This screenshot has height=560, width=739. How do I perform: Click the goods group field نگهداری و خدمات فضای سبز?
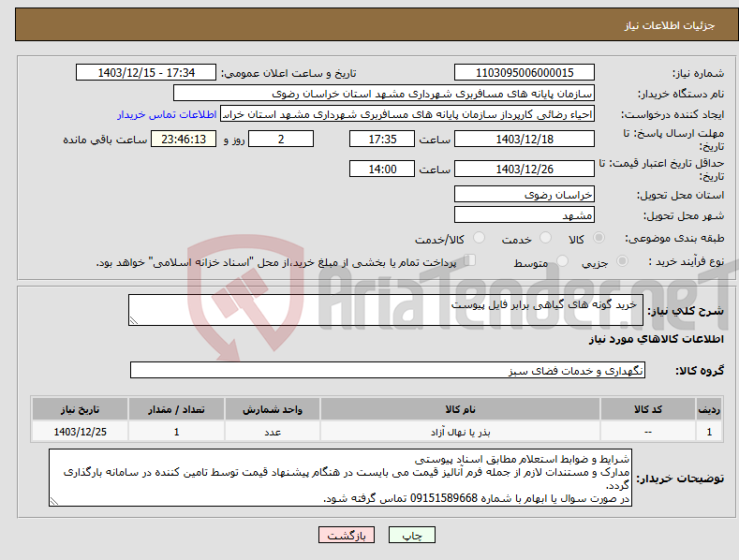click(388, 371)
